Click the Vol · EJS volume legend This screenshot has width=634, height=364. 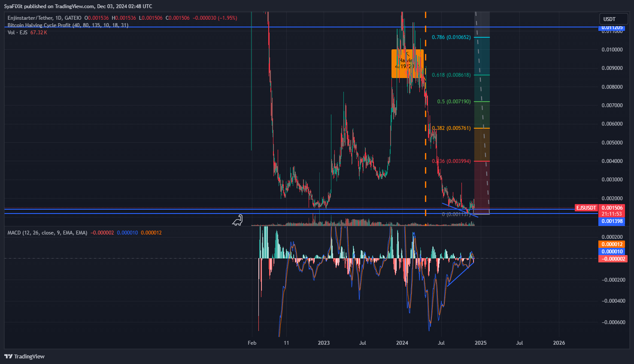click(18, 33)
